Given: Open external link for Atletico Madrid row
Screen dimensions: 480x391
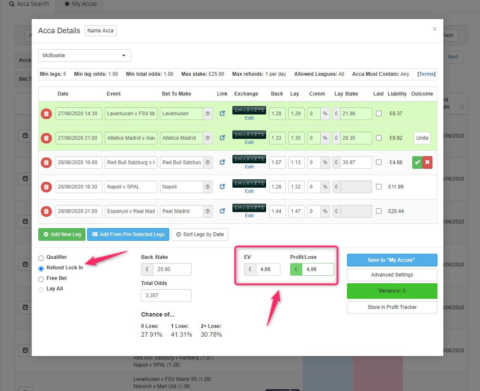Looking at the screenshot, I should point(222,138).
